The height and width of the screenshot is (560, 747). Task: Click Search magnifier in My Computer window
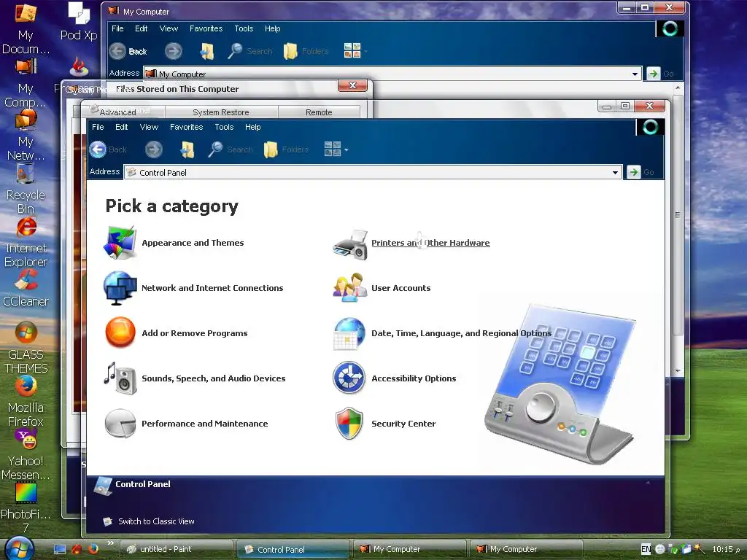pos(235,51)
